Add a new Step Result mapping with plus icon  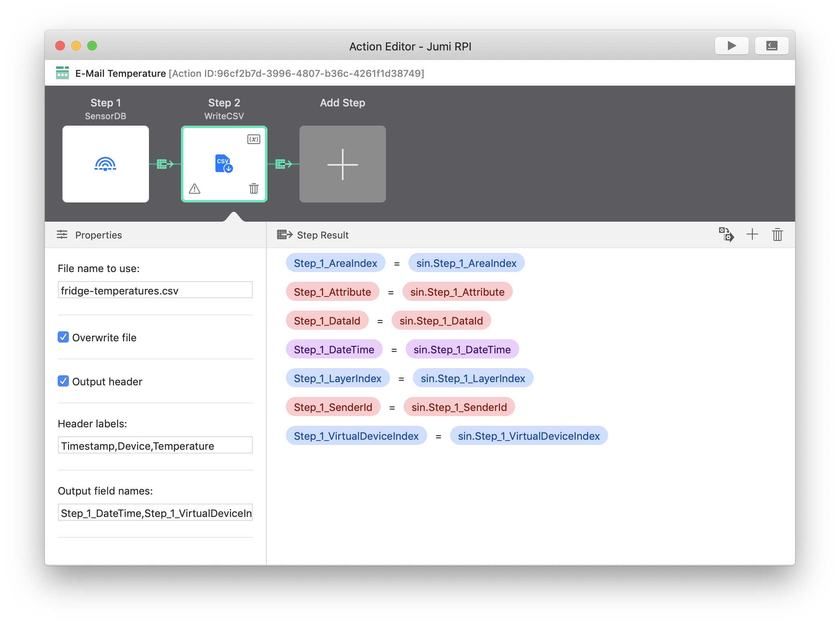click(x=752, y=234)
